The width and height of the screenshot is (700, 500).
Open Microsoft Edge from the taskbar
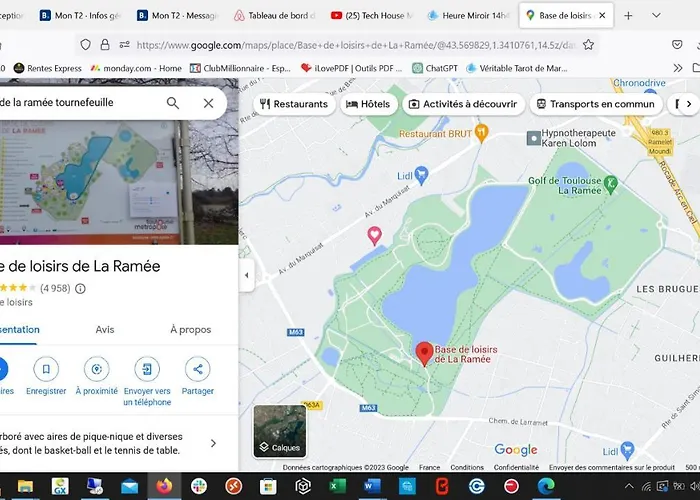(546, 486)
